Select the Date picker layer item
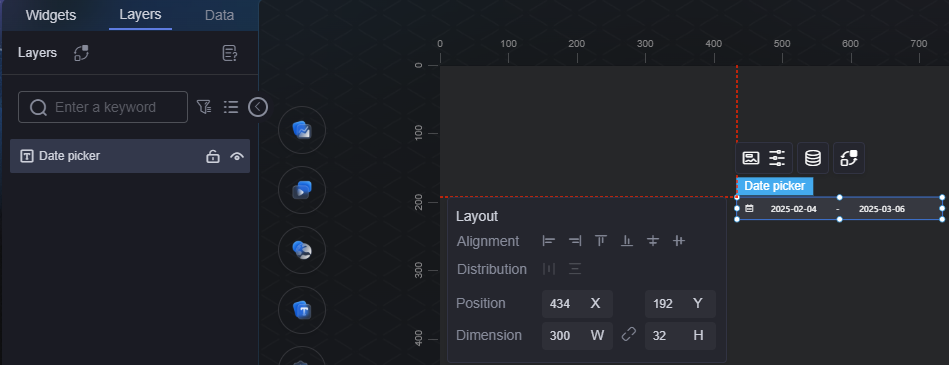 [130, 156]
